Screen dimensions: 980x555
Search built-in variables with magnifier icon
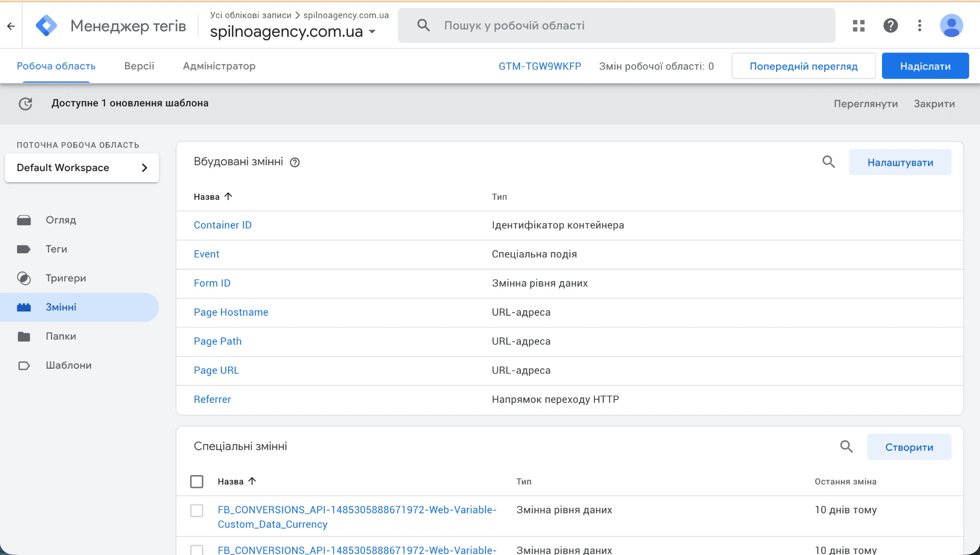tap(828, 162)
